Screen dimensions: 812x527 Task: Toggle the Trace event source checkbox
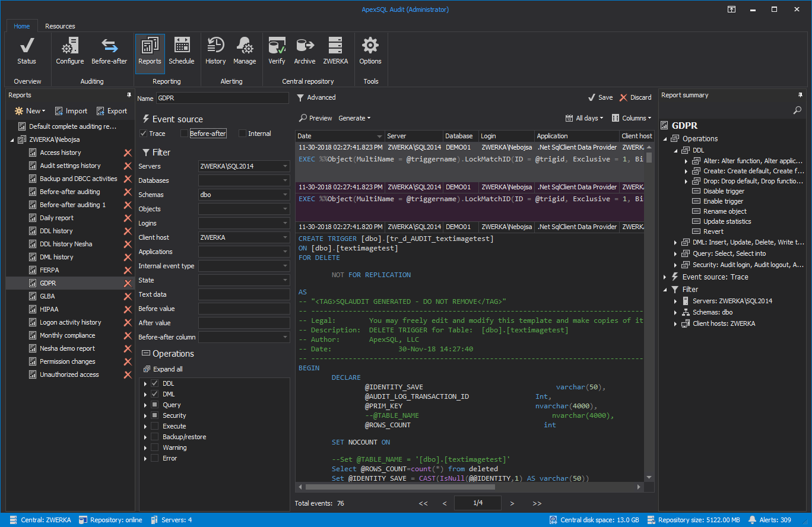[143, 134]
